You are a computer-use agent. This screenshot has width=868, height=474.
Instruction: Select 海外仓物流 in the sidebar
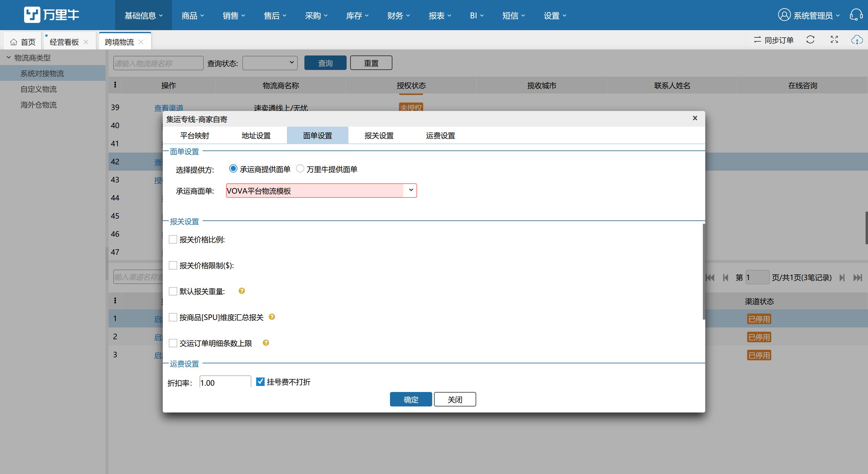[38, 105]
